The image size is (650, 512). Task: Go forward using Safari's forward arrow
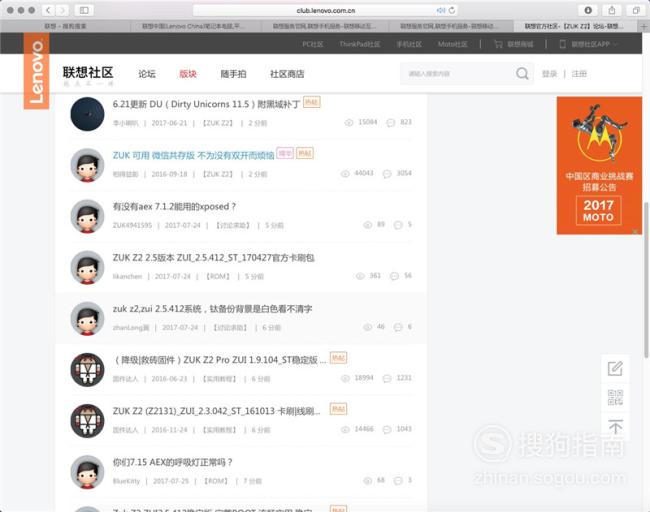click(63, 10)
